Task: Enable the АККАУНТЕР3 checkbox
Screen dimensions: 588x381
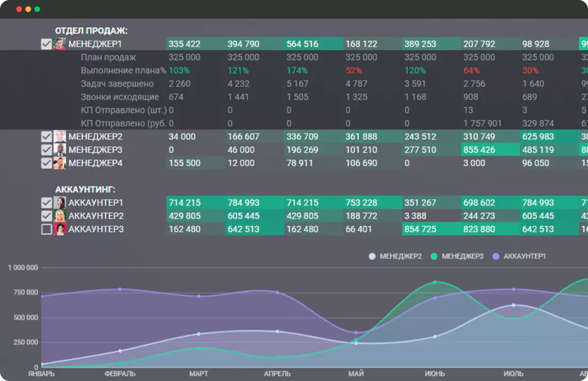Action: [46, 229]
